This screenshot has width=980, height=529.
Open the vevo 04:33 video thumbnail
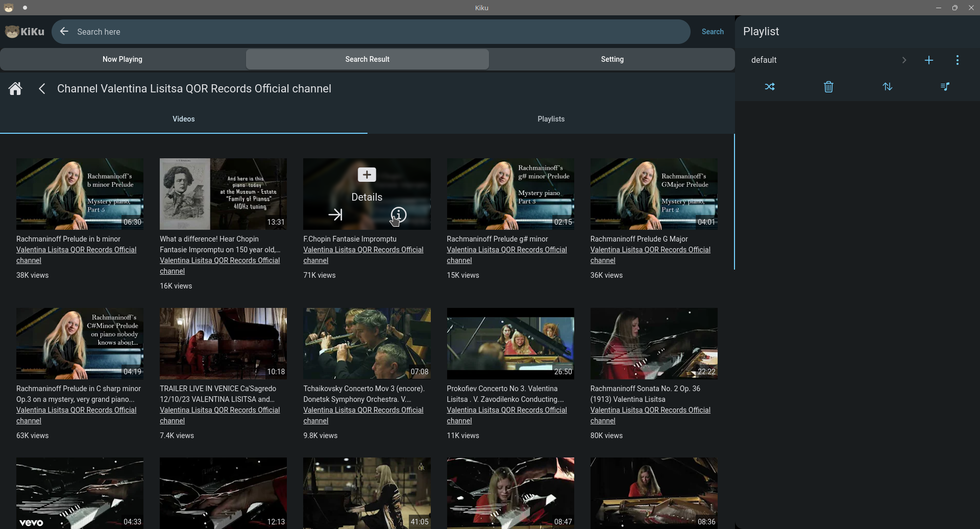80,493
